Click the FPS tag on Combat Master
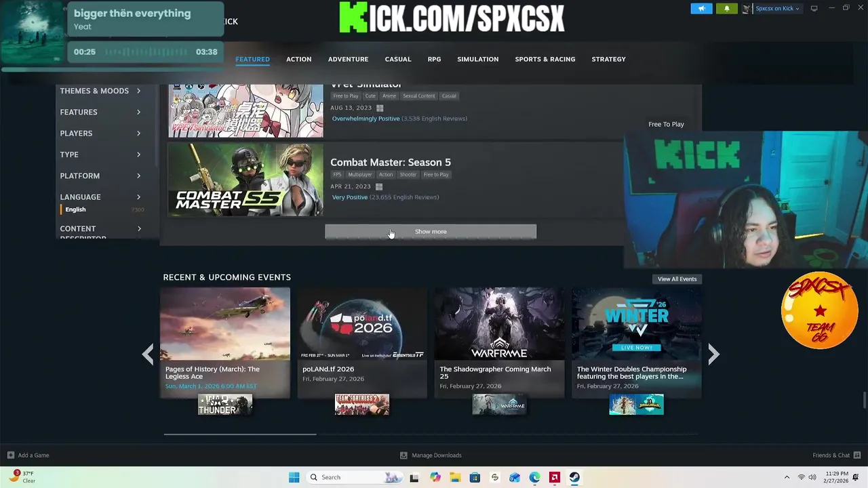868x488 pixels. [337, 175]
